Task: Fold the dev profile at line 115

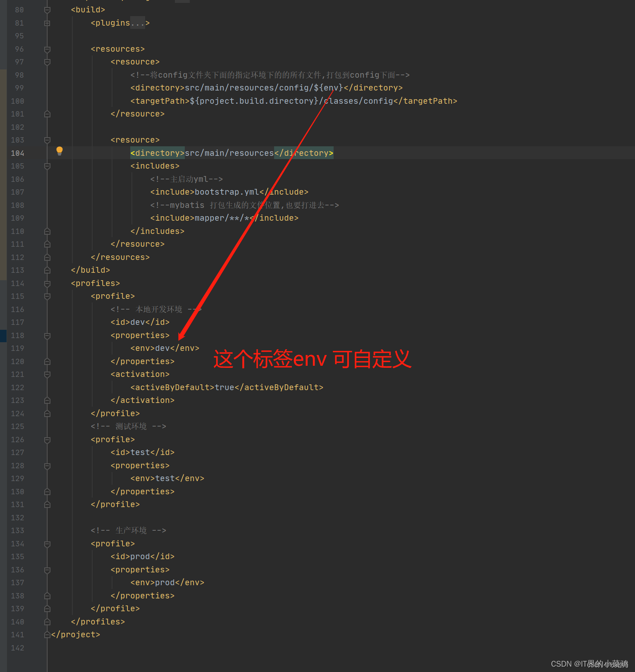Action: pyautogui.click(x=47, y=296)
